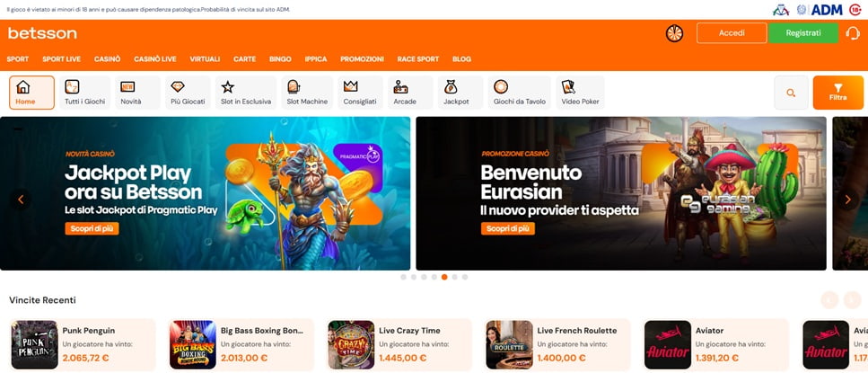Click the betsson logo
The height and width of the screenshot is (373, 868).
point(42,33)
